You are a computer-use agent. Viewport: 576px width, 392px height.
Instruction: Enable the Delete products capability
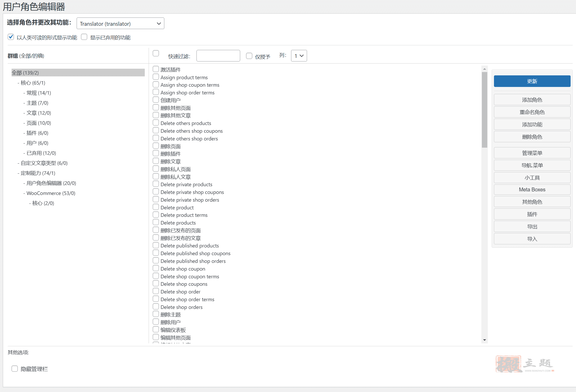[156, 222]
